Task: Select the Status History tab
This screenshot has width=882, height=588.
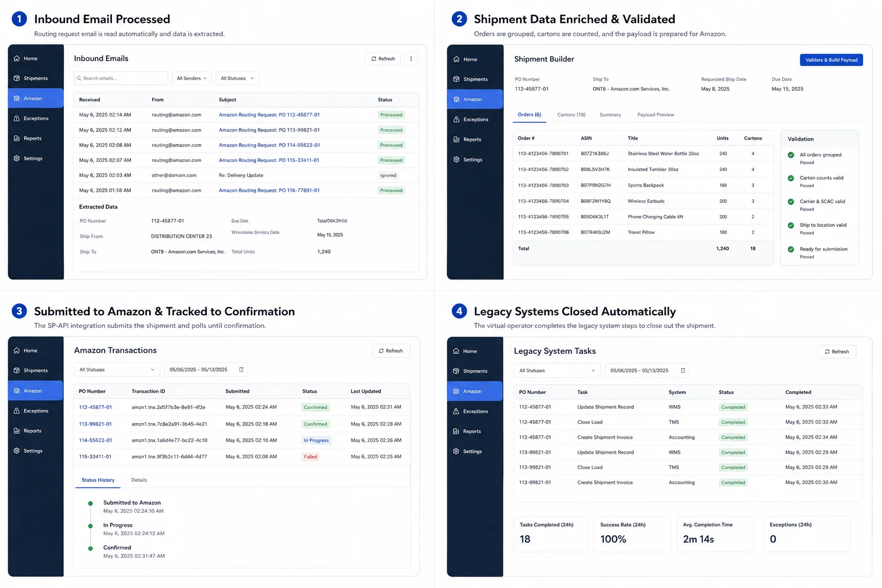Action: coord(98,480)
